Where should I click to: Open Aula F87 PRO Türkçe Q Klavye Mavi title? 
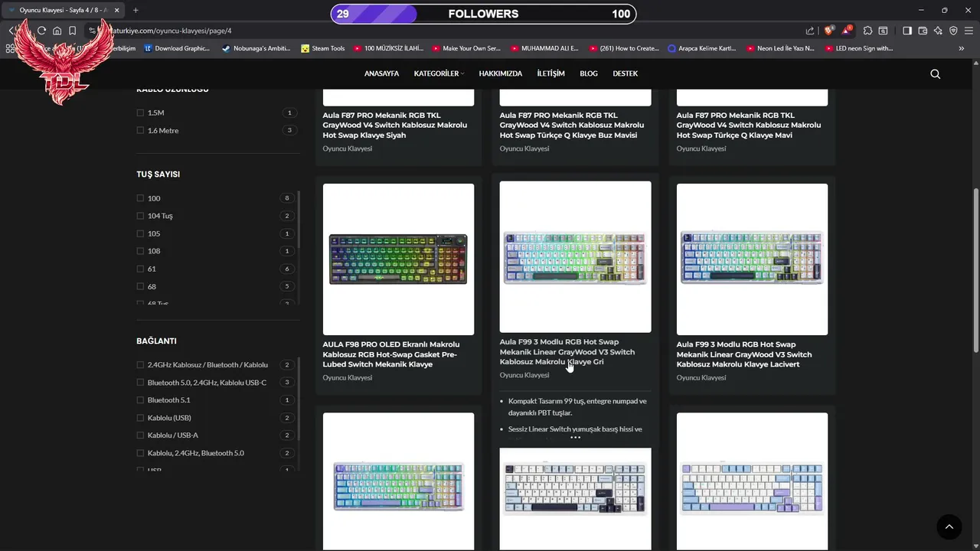[x=749, y=126]
